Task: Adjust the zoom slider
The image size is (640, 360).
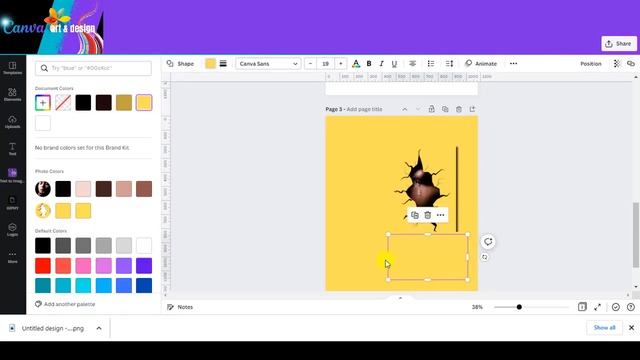Action: tap(531, 307)
